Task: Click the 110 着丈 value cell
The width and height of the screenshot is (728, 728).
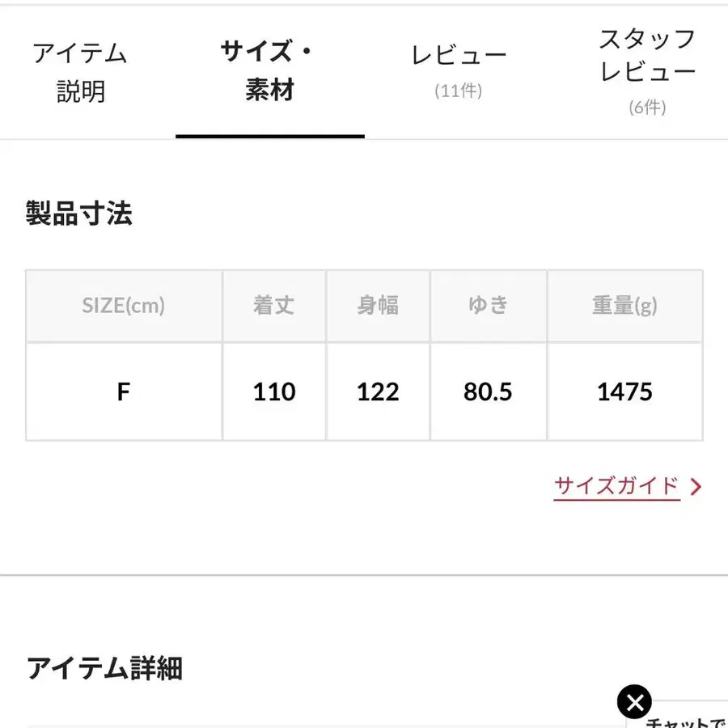Action: (x=274, y=392)
